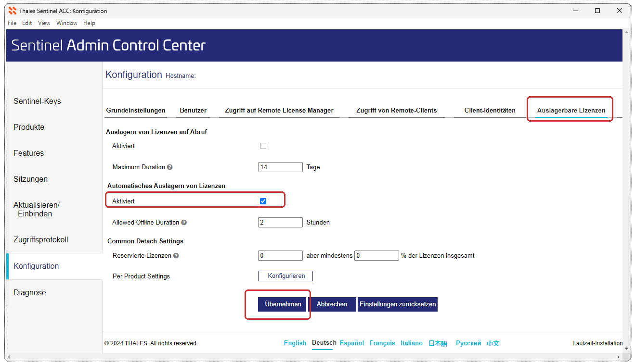Click Einstellungen zurücksetzen button

[397, 304]
